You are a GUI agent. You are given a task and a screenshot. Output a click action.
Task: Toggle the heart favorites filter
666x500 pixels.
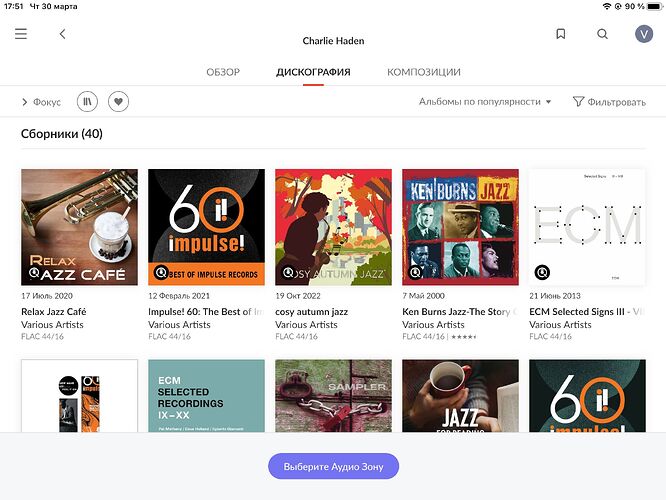tap(118, 102)
